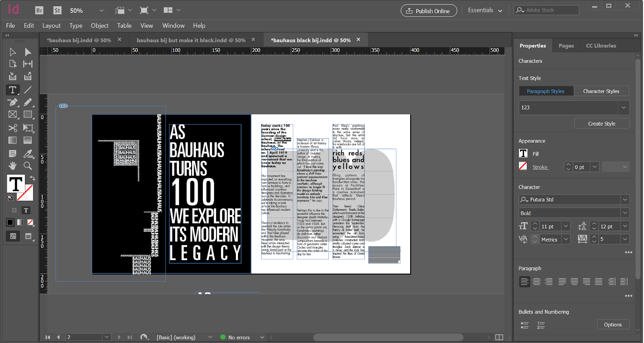Apply None button in toolbox
Screen dimensions: 644x343
(30, 222)
